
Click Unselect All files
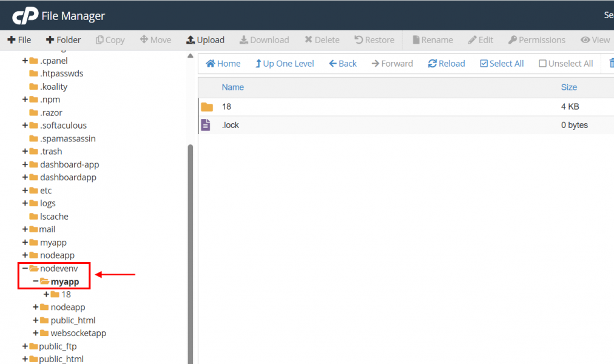tap(566, 64)
